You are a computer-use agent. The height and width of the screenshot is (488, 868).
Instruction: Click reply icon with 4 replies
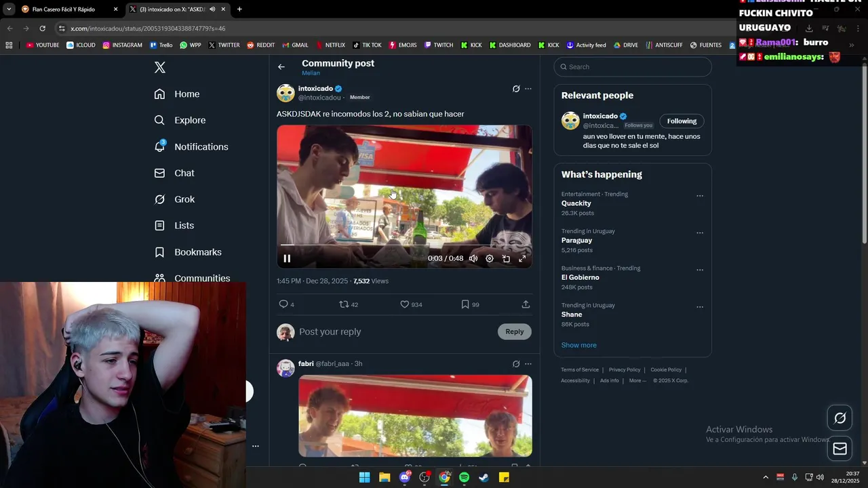(287, 304)
